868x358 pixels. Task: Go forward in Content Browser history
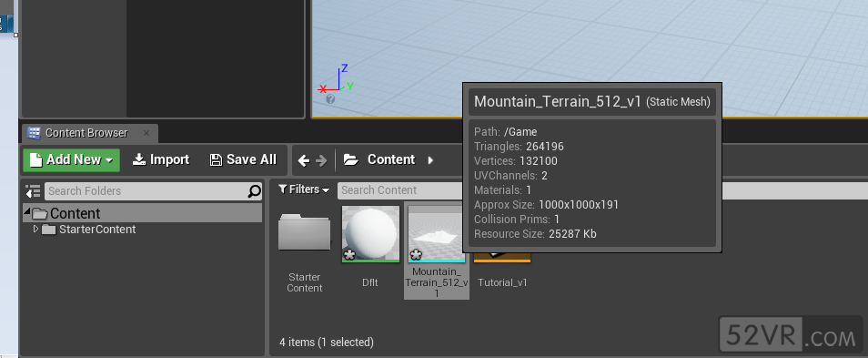point(321,160)
